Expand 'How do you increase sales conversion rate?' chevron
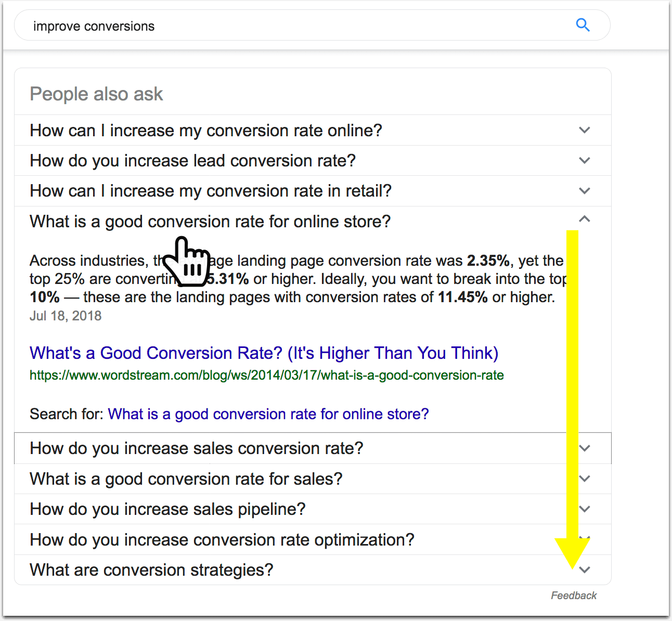Viewport: 672px width, 621px height. tap(585, 448)
